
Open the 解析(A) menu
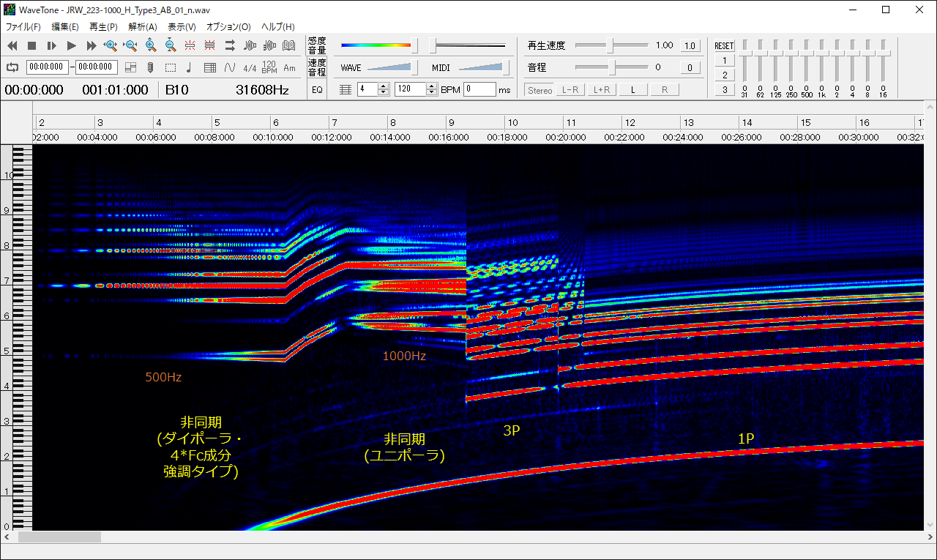(x=142, y=26)
